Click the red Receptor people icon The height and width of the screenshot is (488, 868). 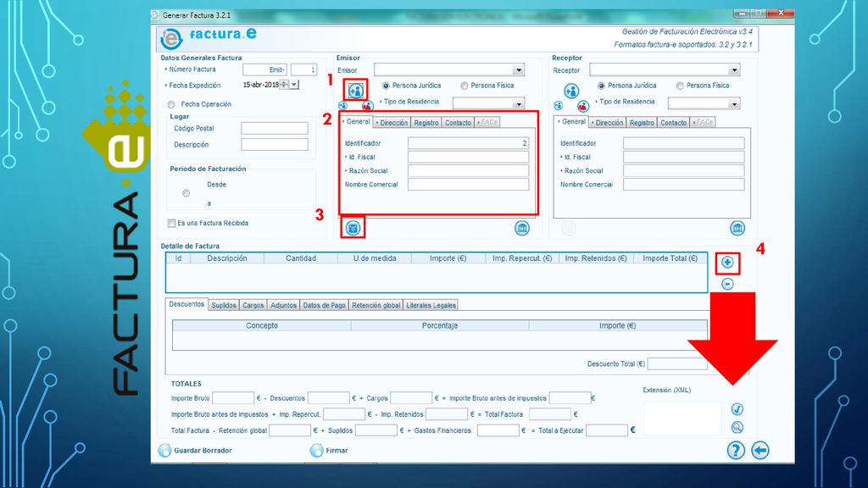pos(583,106)
